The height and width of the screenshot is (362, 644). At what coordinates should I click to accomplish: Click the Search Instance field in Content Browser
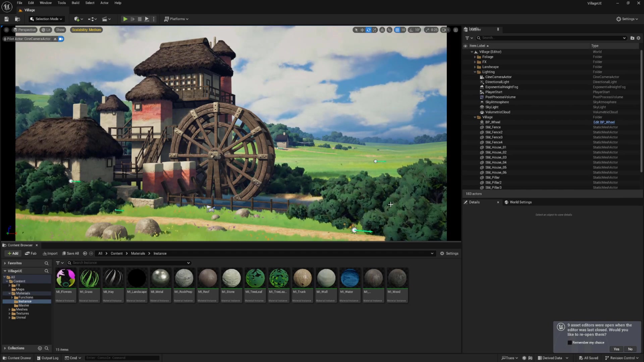[129, 263]
